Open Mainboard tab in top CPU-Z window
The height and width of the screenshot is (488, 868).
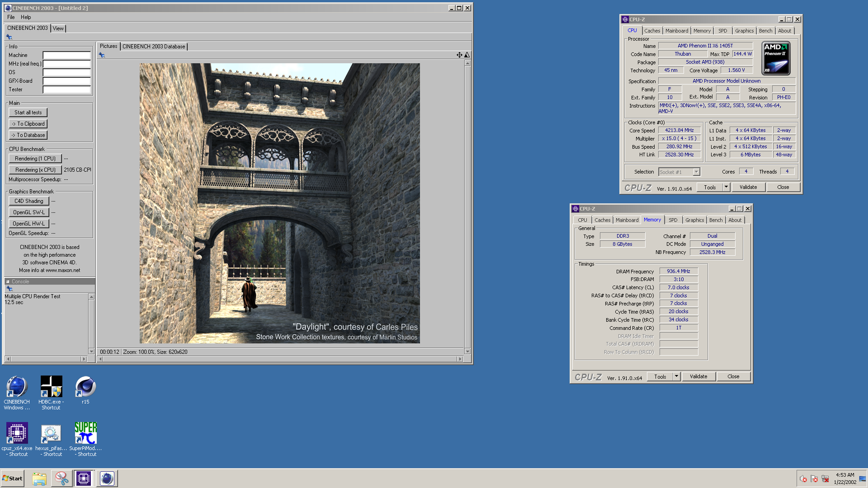[677, 31]
